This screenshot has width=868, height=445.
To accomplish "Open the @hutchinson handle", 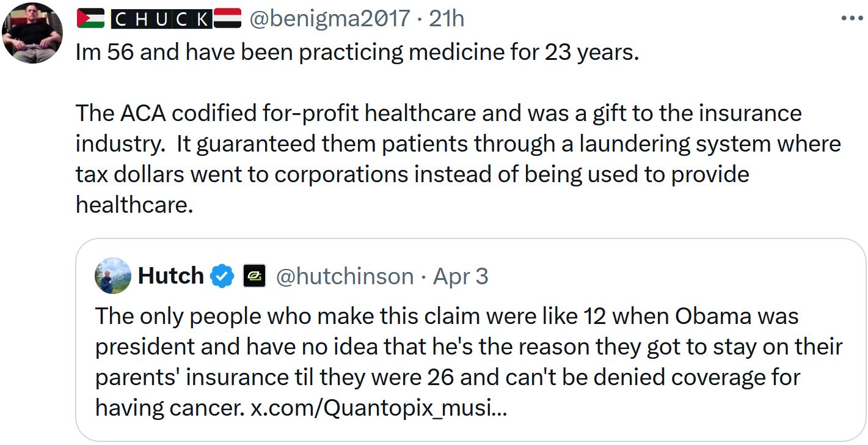I will (345, 276).
